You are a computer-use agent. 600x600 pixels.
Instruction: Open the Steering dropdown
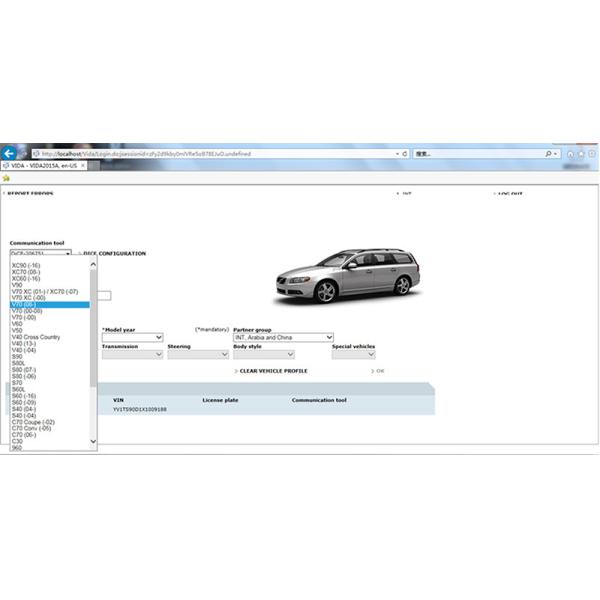(198, 354)
